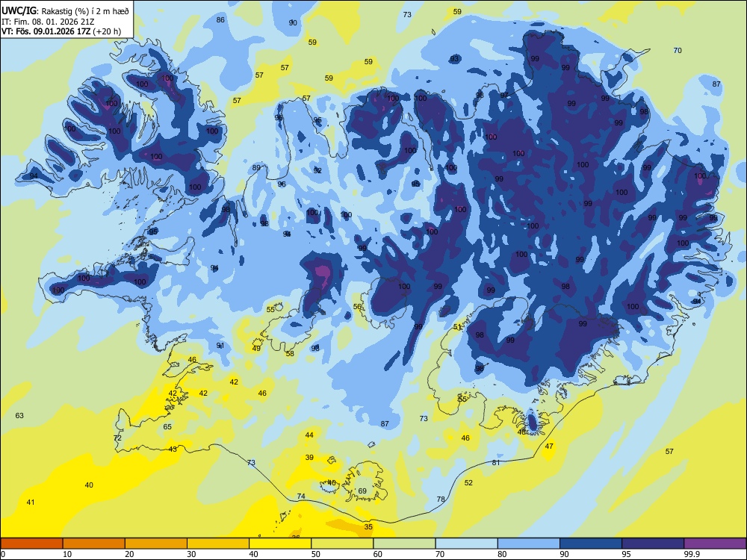Click the map value '89'
Screen dimensions: 747x560
[x=256, y=167]
